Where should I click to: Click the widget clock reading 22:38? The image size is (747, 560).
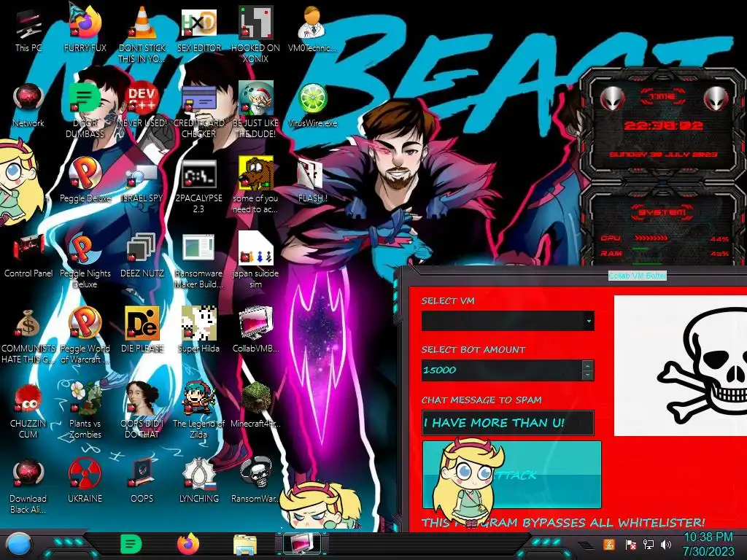[x=664, y=125]
